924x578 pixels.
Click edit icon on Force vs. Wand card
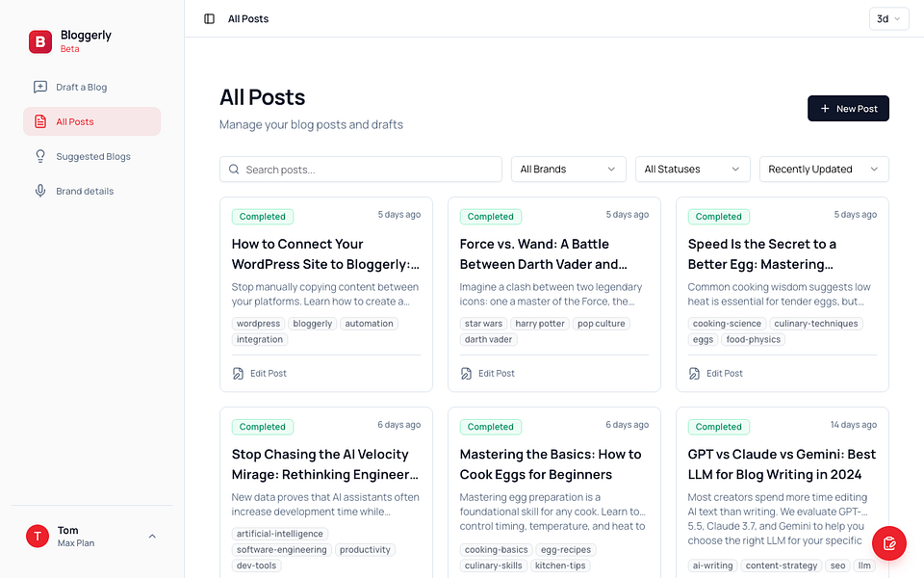[x=466, y=374]
